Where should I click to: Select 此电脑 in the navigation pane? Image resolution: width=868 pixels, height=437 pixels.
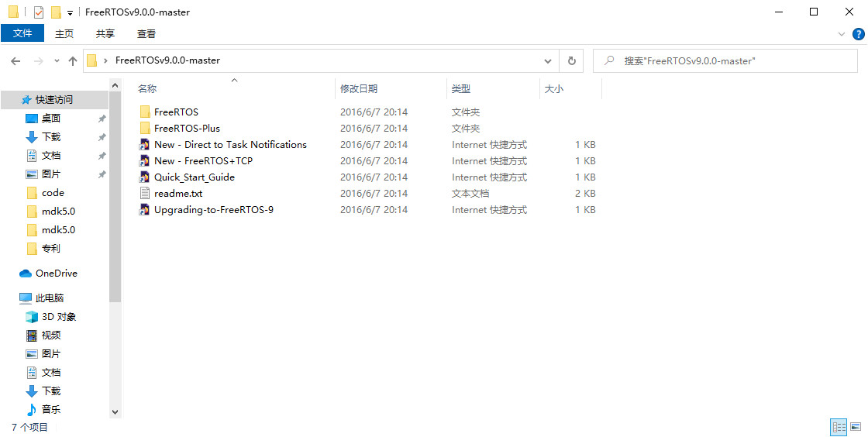(x=50, y=298)
